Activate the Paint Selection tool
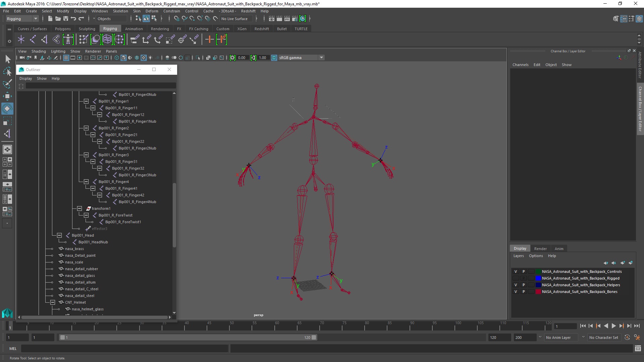Viewport: 644px width, 362px height. 7,84
